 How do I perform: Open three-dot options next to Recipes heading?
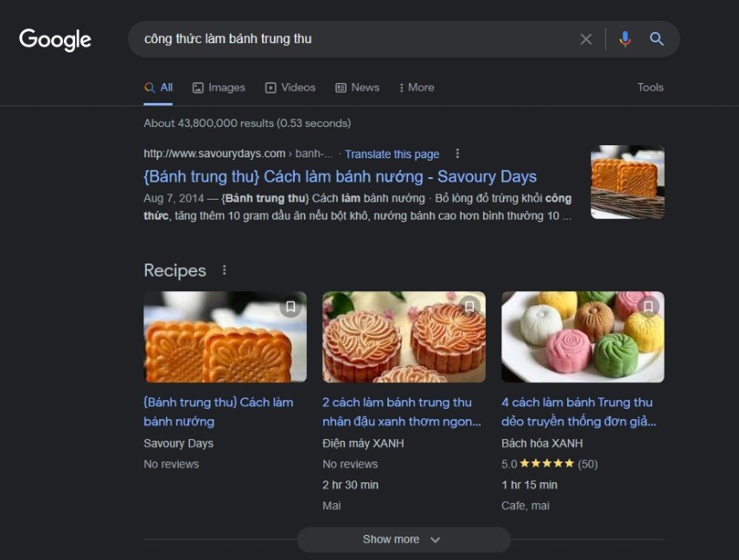click(x=224, y=270)
